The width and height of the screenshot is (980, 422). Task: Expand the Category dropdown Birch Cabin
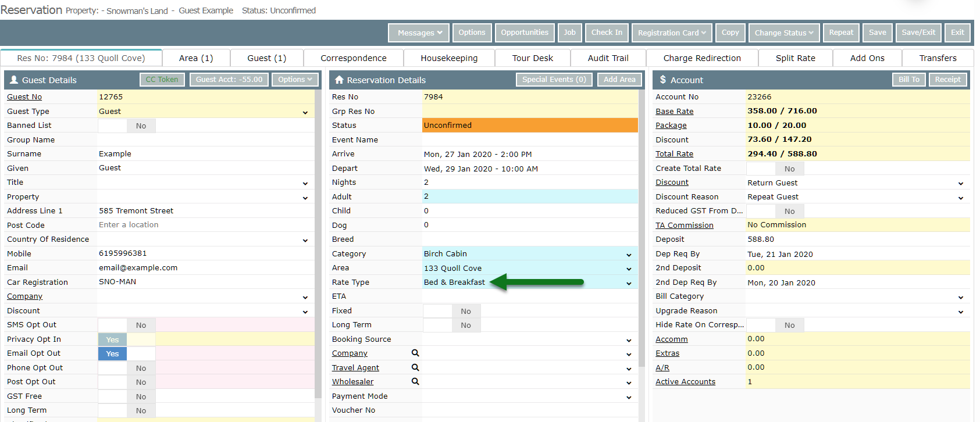tap(629, 255)
